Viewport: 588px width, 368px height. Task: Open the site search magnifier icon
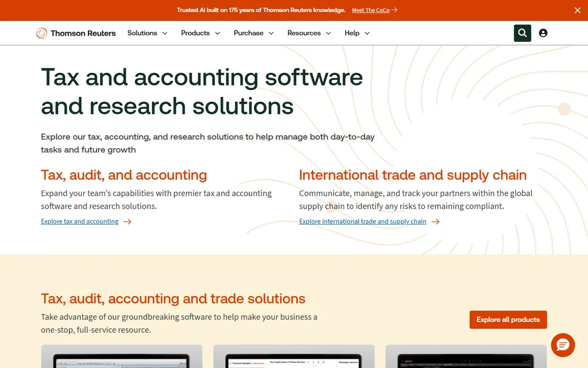[522, 33]
